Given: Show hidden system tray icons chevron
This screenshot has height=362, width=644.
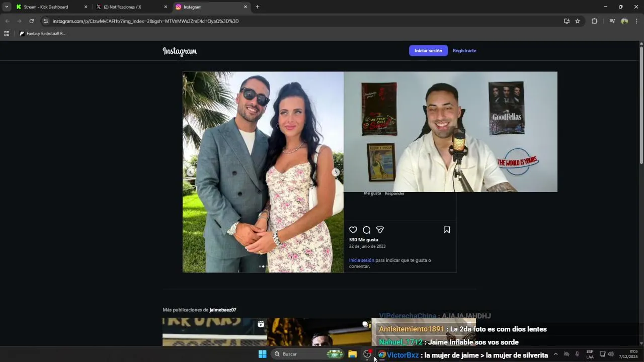Looking at the screenshot, I should [x=555, y=354].
